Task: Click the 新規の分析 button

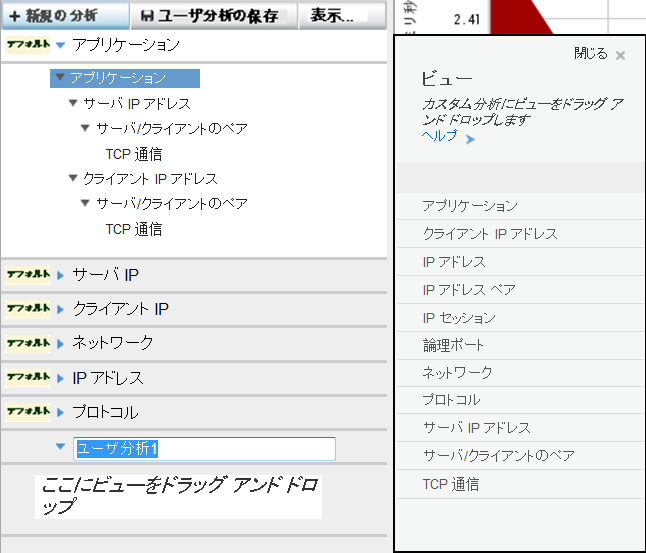Action: [x=66, y=16]
